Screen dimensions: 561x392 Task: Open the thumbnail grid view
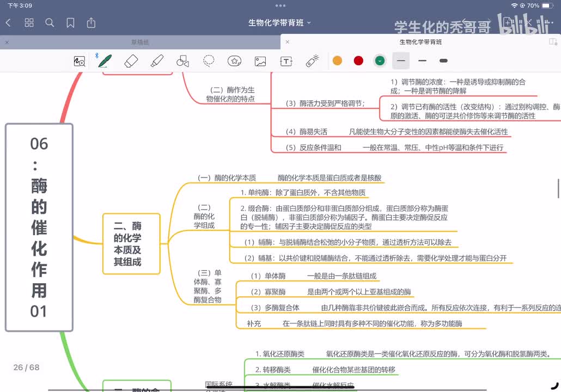pyautogui.click(x=29, y=23)
